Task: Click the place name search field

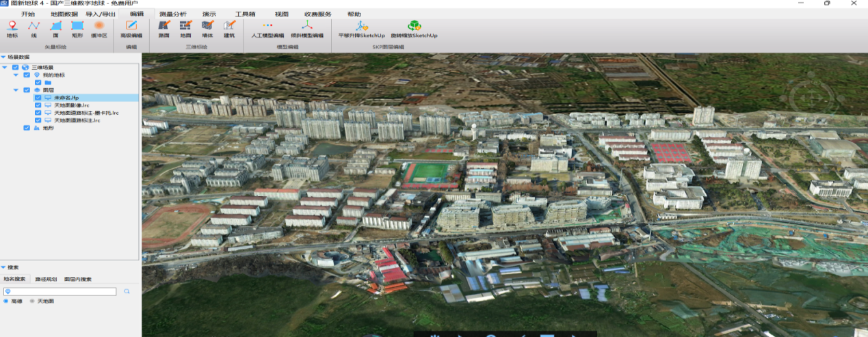Action: [x=62, y=291]
